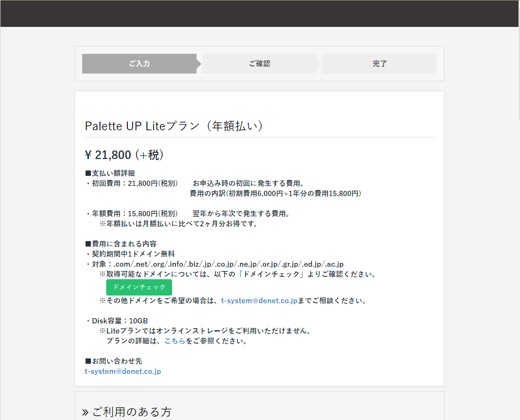This screenshot has height=420, width=520.
Task: Click the 初回費用：21,800円(税別) line
Action: click(x=132, y=183)
